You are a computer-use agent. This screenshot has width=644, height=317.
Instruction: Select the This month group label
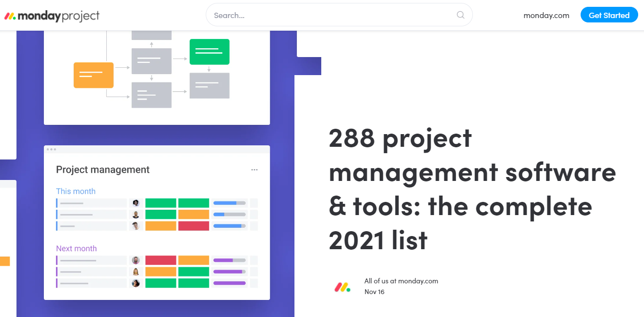click(x=76, y=191)
